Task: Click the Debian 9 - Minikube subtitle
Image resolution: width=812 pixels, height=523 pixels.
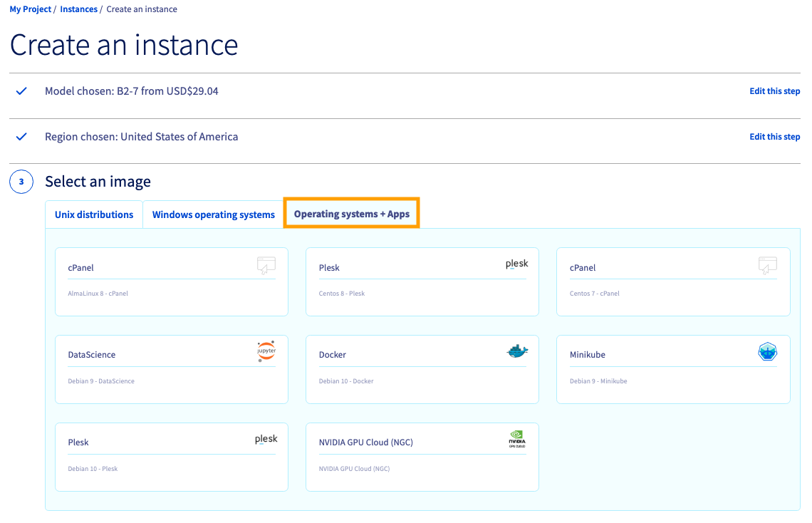Action: tap(598, 381)
